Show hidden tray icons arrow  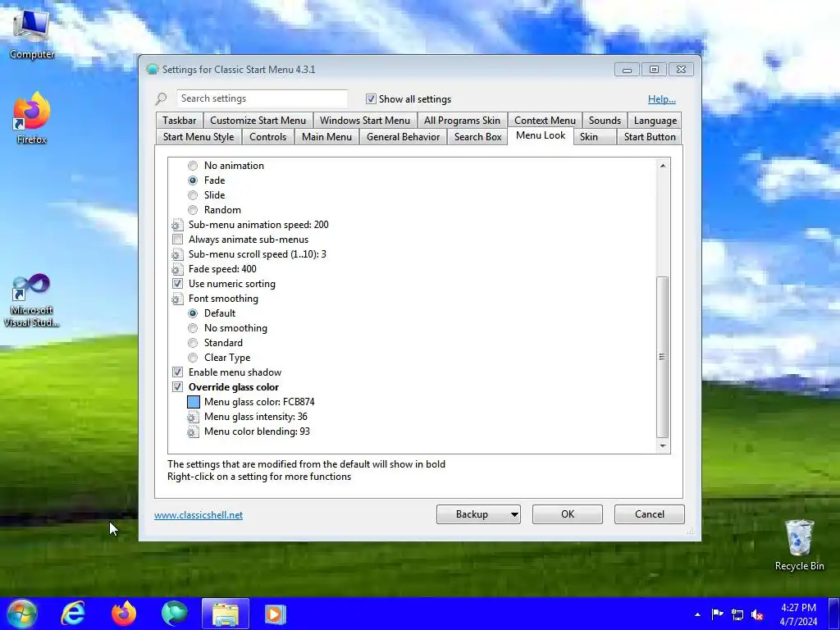[697, 614]
